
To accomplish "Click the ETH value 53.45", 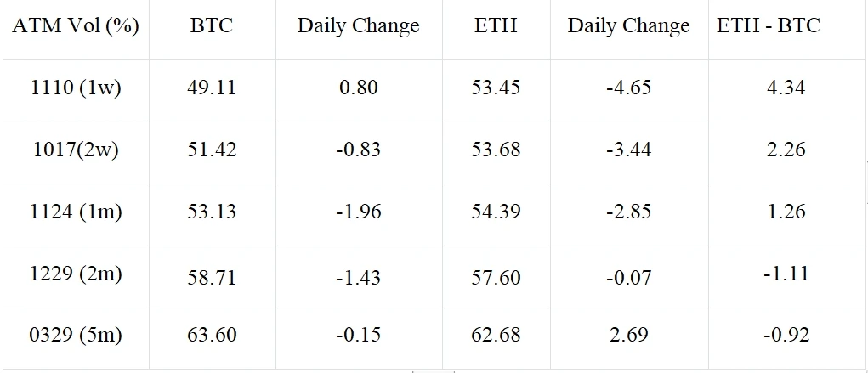I will pyautogui.click(x=496, y=88).
